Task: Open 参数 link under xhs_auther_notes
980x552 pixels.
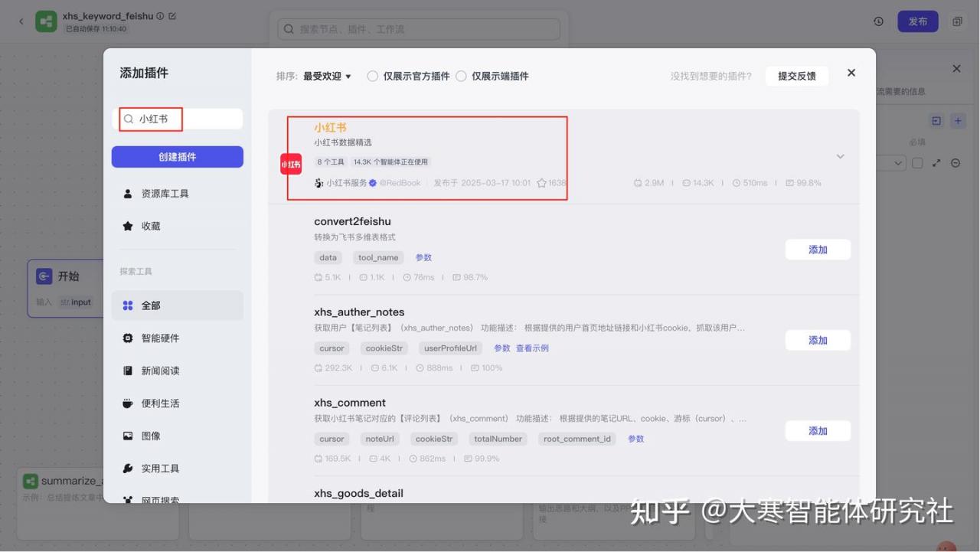Action: pyautogui.click(x=501, y=348)
